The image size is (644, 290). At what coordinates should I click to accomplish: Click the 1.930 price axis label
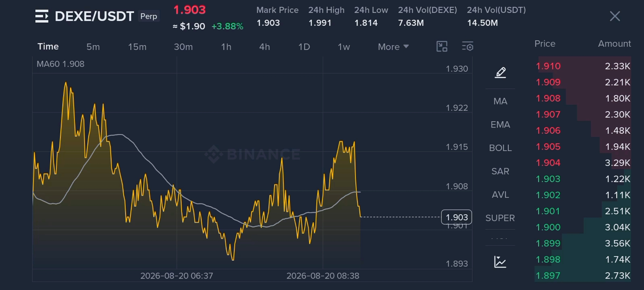click(x=457, y=69)
